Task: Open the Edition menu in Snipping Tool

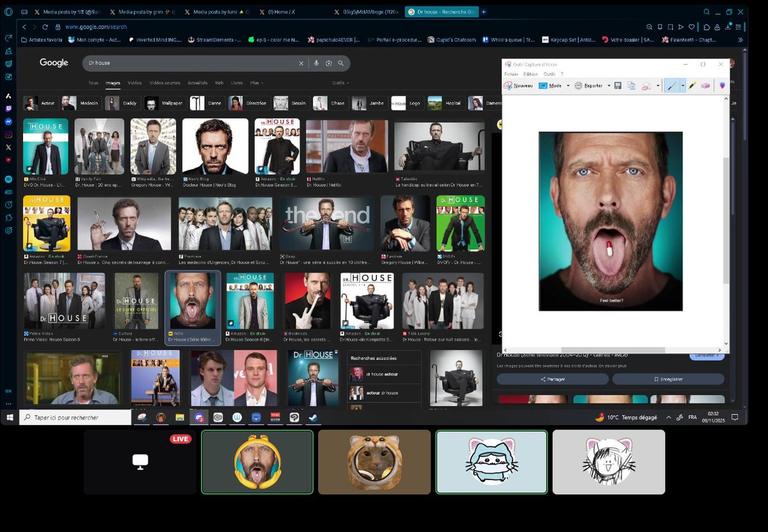Action: point(530,74)
